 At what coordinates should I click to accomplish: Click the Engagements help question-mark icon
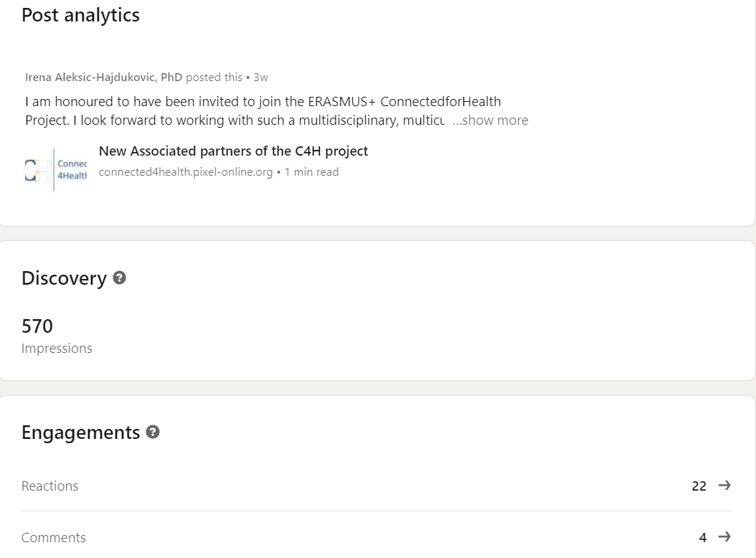tap(152, 432)
